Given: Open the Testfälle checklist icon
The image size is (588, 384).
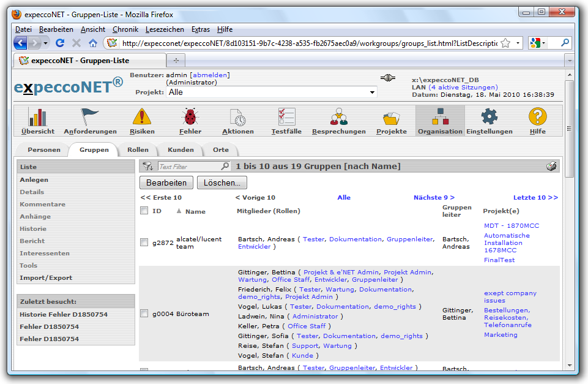Looking at the screenshot, I should point(286,117).
